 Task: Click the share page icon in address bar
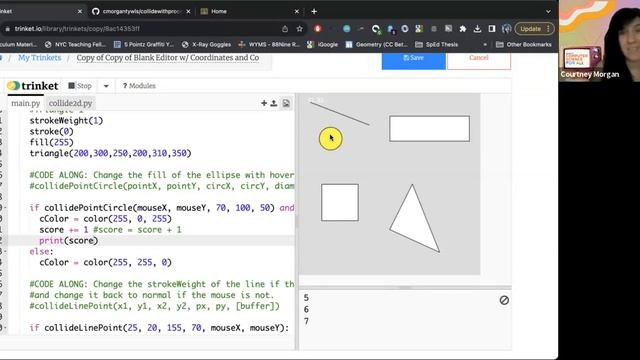[x=285, y=29]
